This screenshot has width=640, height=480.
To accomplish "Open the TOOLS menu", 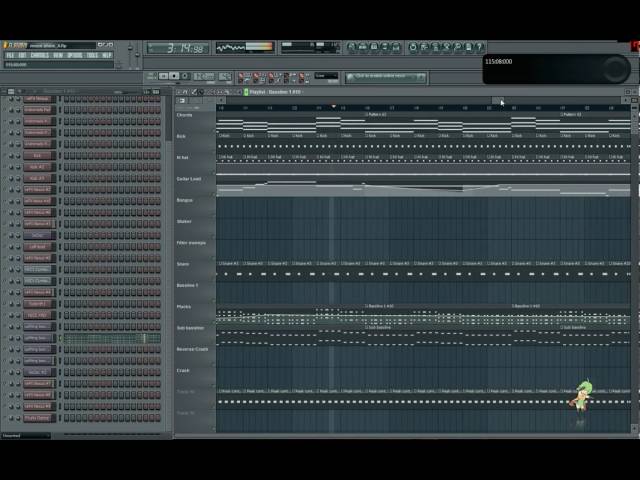I will tap(92, 55).
